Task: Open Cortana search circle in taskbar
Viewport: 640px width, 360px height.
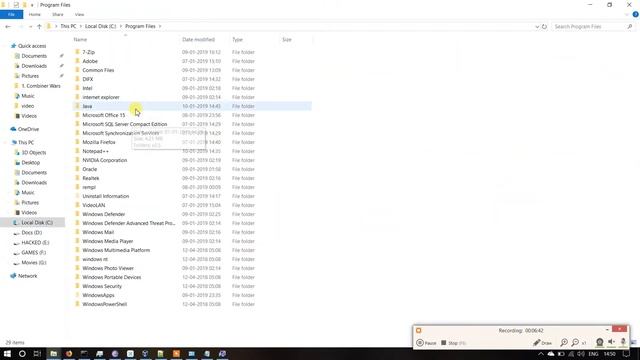Action: click(x=22, y=353)
